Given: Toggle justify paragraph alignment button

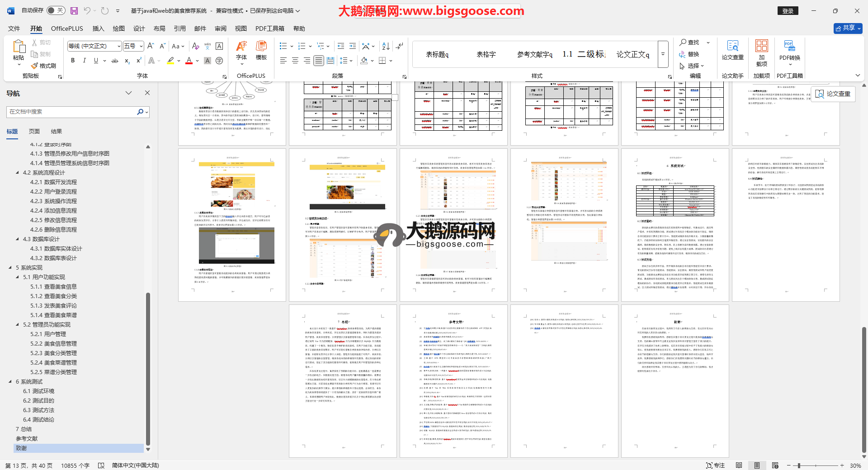Looking at the screenshot, I should 319,61.
